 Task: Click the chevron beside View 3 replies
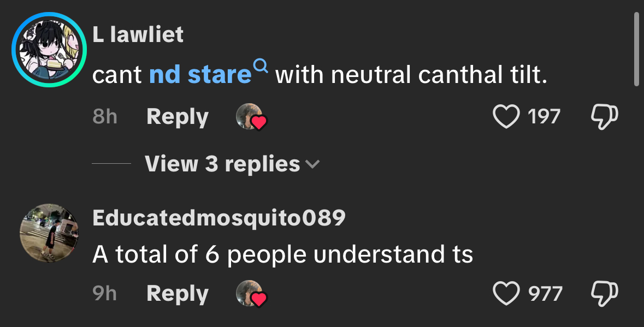[x=313, y=164]
